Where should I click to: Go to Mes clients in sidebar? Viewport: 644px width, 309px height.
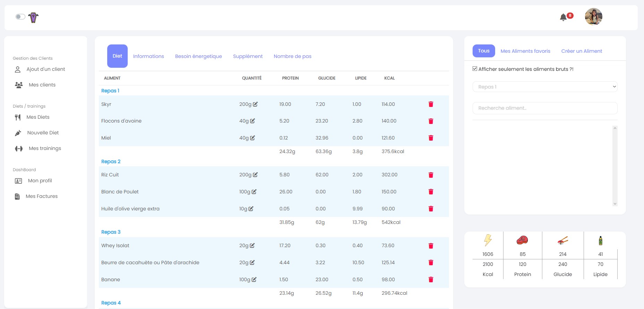[x=42, y=85]
